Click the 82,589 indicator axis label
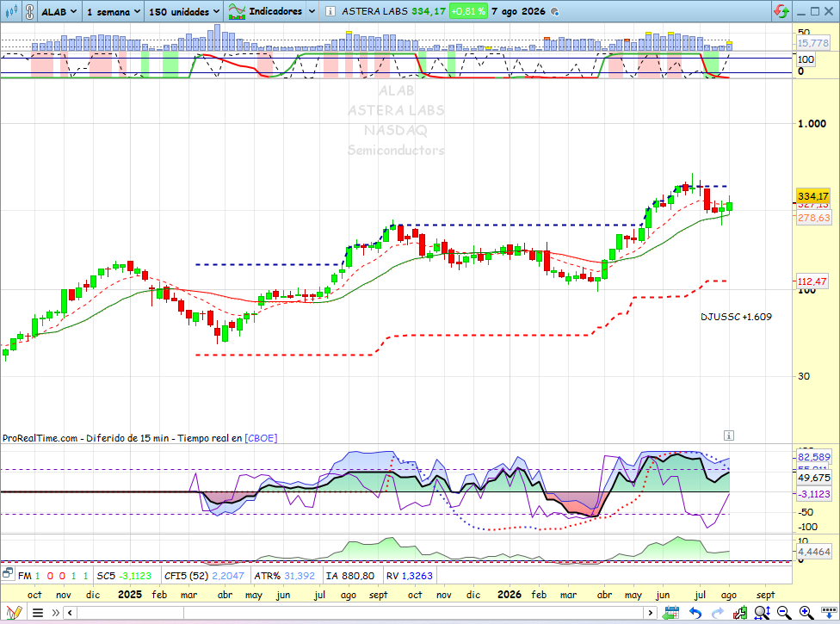The height and width of the screenshot is (624, 840). tap(813, 457)
